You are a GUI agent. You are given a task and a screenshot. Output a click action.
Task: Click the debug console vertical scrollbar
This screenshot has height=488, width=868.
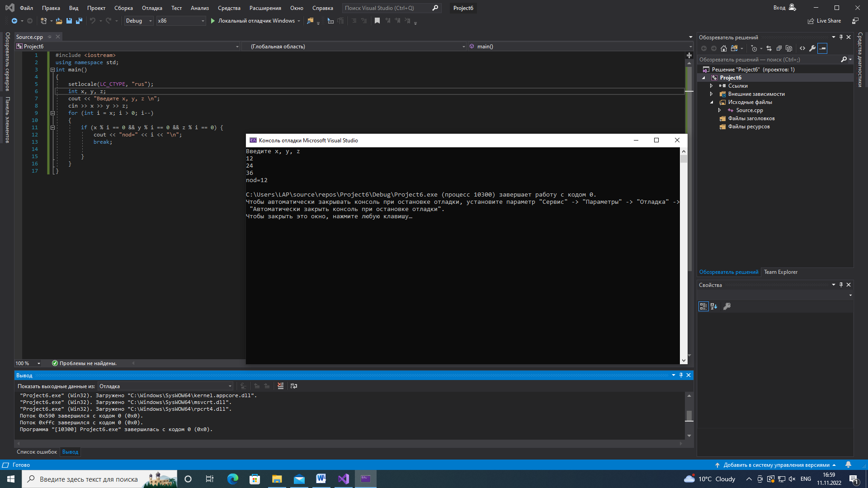684,255
